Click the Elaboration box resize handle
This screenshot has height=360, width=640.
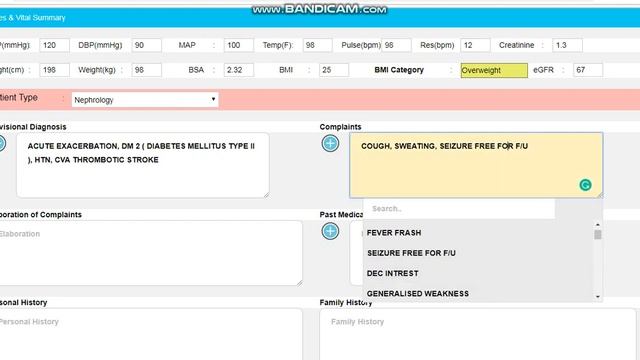[x=300, y=282]
